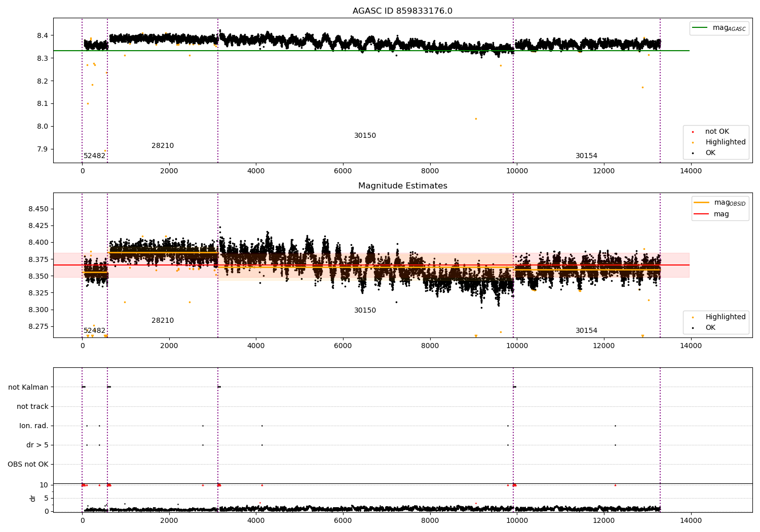Click the "52482" obsid annotation in the top plot
The image size is (760, 532).
pos(94,156)
